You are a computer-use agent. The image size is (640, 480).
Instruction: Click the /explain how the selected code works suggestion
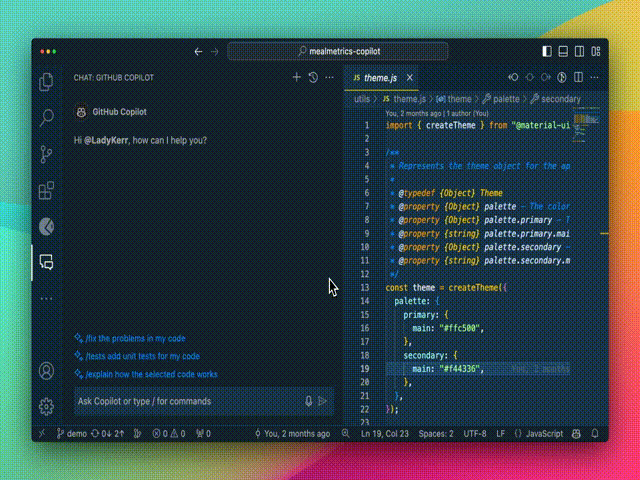[151, 374]
